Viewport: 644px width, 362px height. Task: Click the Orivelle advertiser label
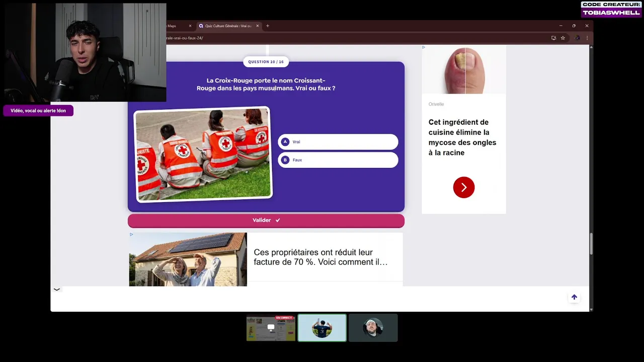coord(436,104)
